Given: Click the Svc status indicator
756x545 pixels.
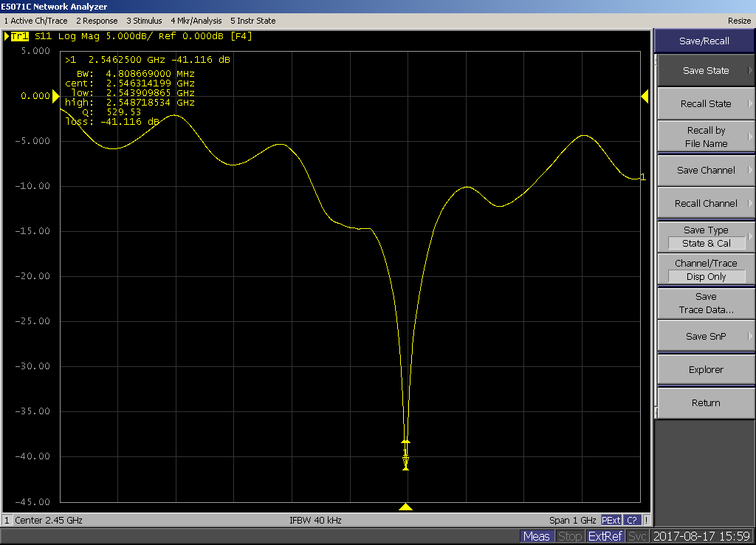Looking at the screenshot, I should click(638, 536).
